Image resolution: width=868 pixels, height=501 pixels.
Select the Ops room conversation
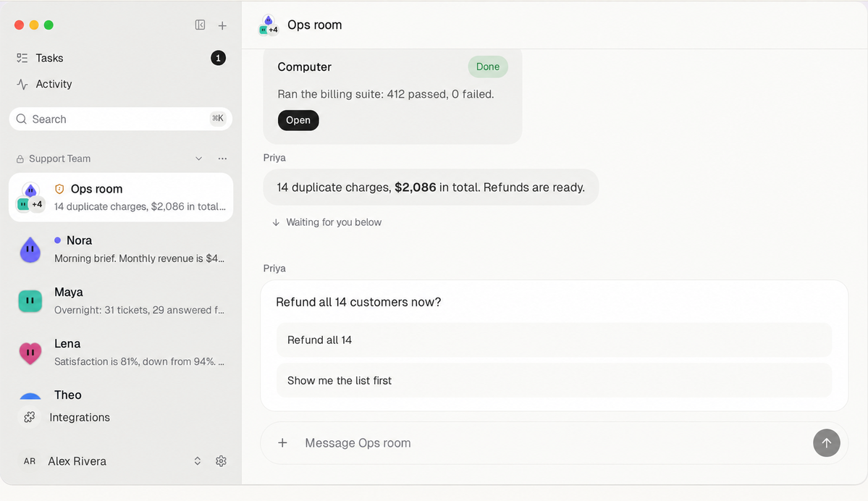(121, 198)
